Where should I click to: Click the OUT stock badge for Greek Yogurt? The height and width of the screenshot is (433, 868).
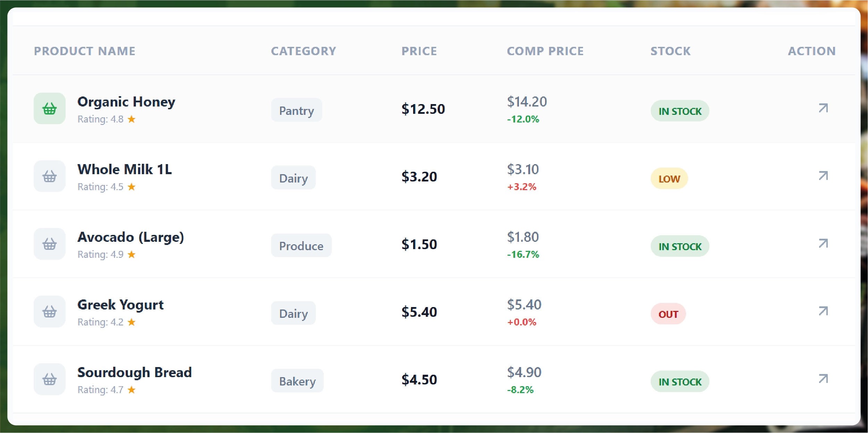pyautogui.click(x=668, y=314)
